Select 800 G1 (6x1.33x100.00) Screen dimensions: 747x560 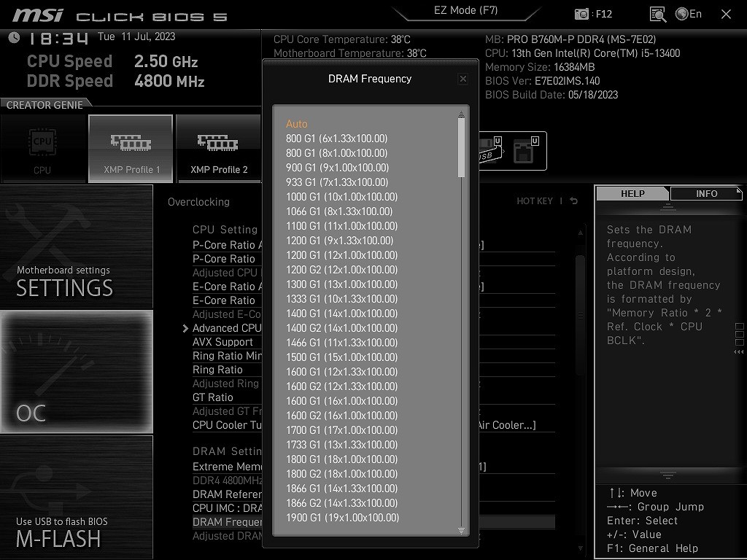tap(337, 139)
